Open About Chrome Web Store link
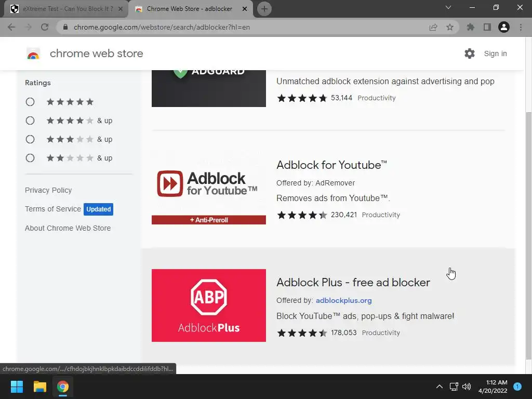The width and height of the screenshot is (532, 399). tap(68, 228)
